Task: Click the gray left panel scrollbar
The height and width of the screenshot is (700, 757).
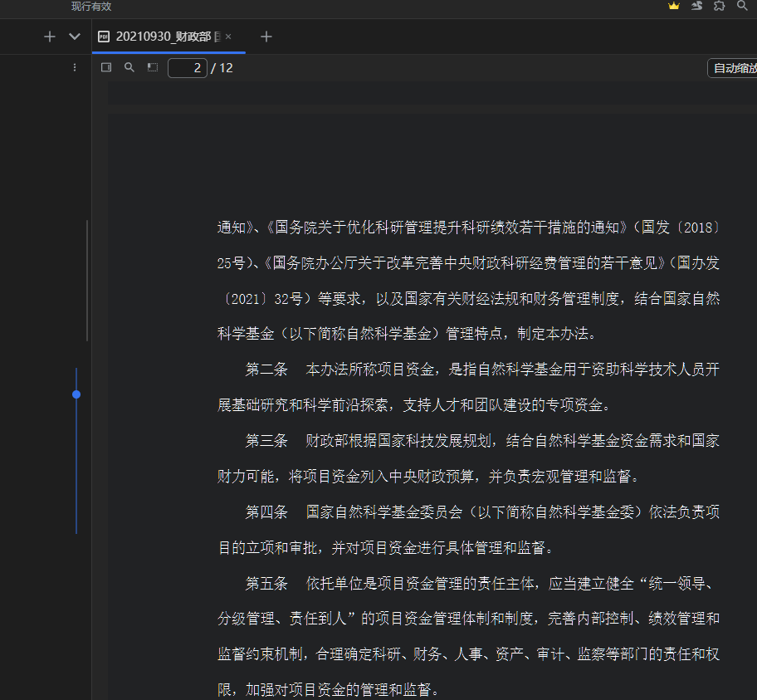Action: pyautogui.click(x=87, y=281)
